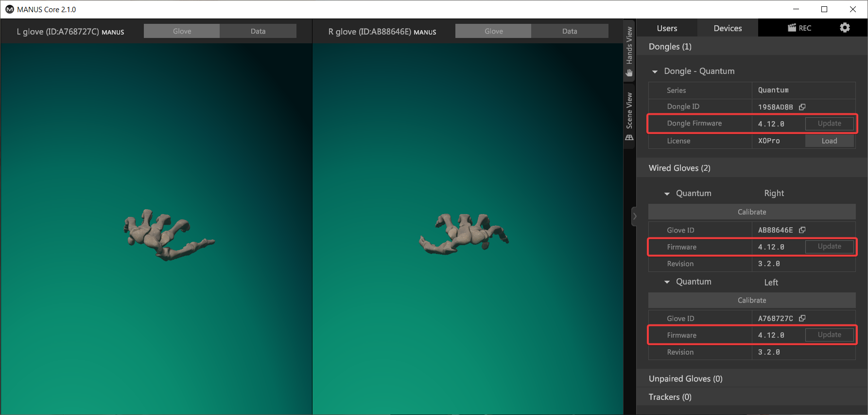This screenshot has width=868, height=415.
Task: Copy the left Glove ID A768727C
Action: coord(802,318)
